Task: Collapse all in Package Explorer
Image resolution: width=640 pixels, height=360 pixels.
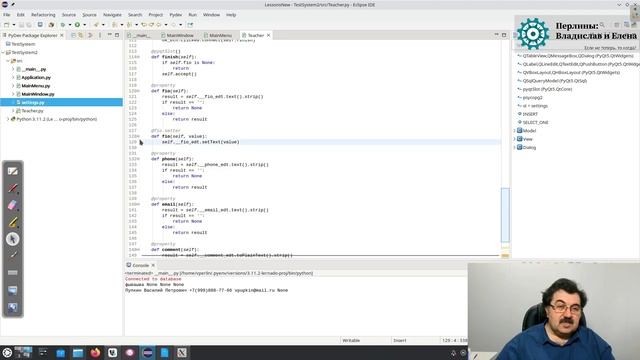Action: click(x=73, y=36)
